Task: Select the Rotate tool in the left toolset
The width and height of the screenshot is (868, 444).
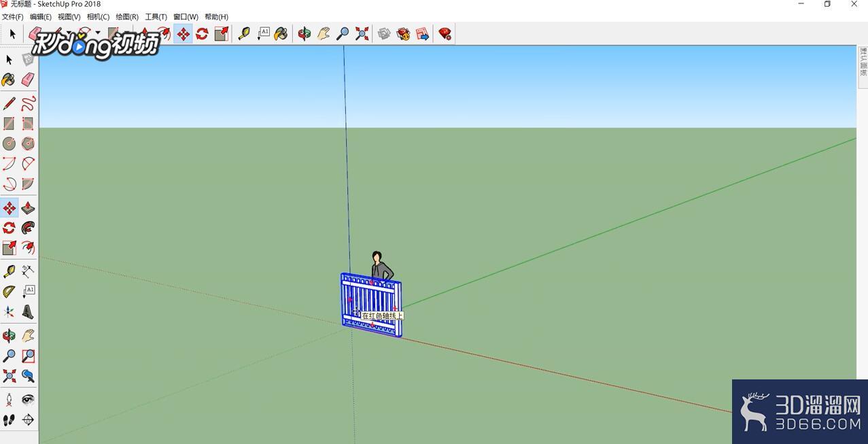Action: tap(9, 228)
